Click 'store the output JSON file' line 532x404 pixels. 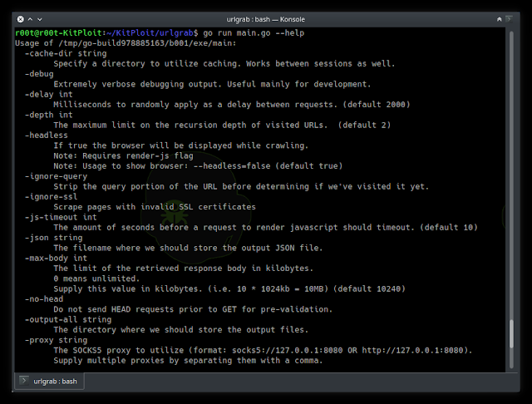pyautogui.click(x=188, y=248)
